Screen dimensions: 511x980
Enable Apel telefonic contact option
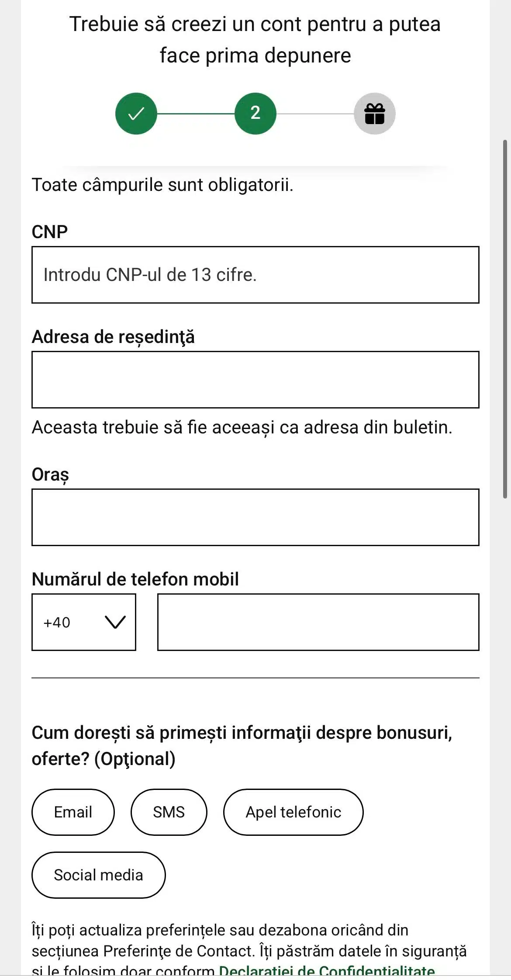pyautogui.click(x=293, y=812)
